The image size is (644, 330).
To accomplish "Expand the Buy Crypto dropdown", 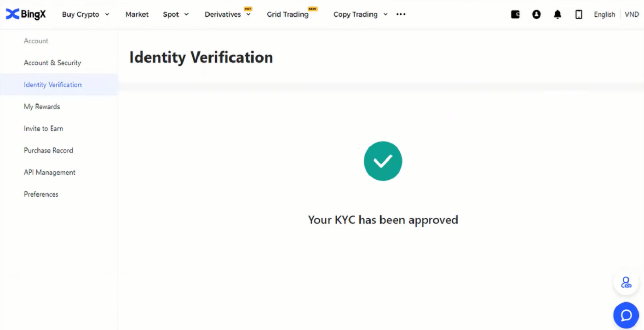I will pos(86,14).
